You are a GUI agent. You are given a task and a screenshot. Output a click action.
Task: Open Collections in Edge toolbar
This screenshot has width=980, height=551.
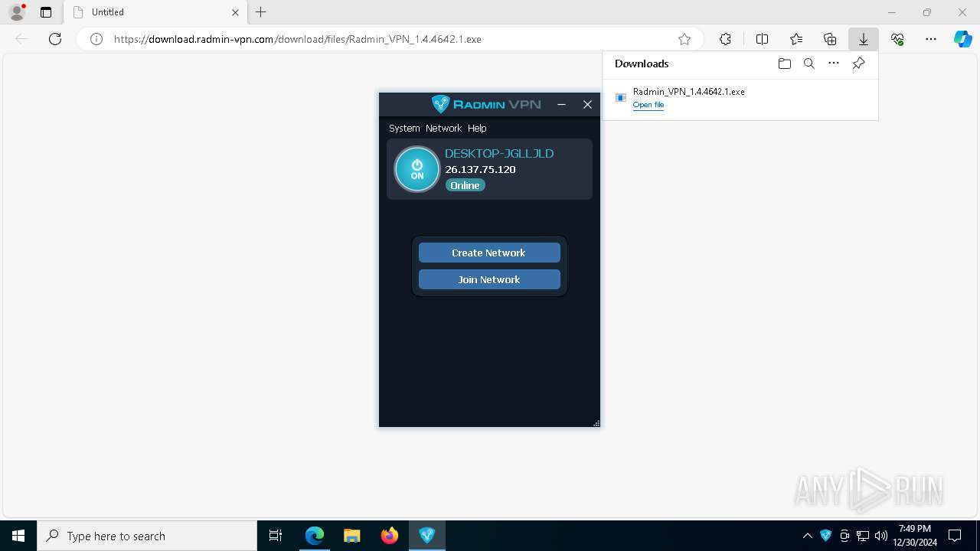tap(830, 39)
